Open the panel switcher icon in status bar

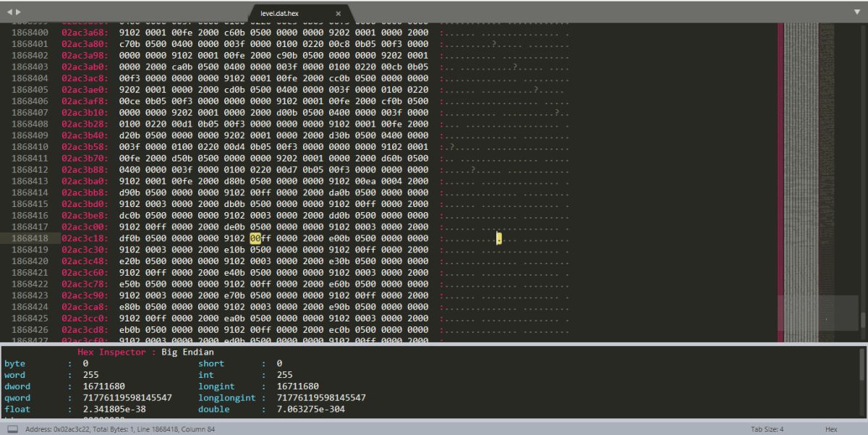pos(13,429)
